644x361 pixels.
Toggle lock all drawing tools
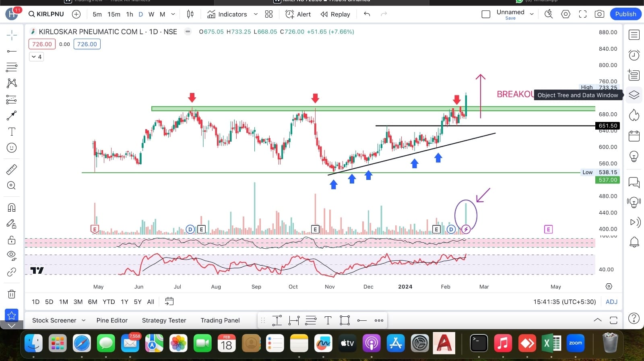pyautogui.click(x=12, y=240)
